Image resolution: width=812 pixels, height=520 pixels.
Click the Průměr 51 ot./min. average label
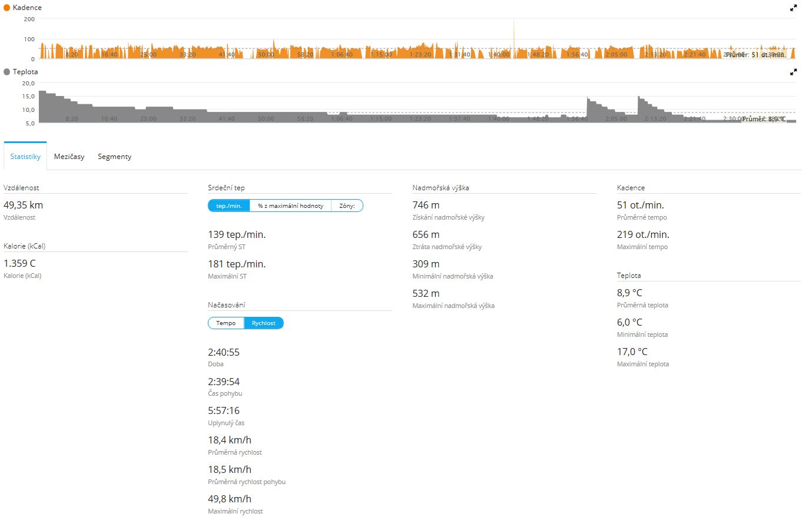[x=755, y=55]
